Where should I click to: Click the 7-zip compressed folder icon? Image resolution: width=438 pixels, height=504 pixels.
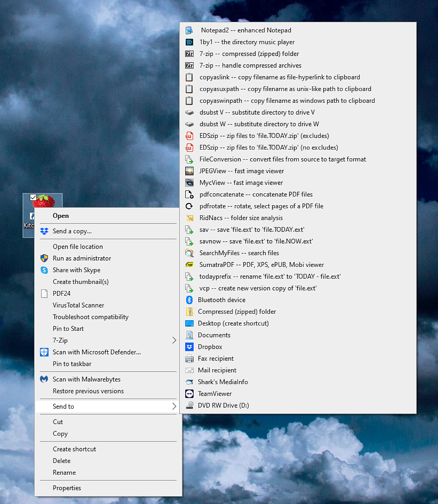pyautogui.click(x=189, y=54)
